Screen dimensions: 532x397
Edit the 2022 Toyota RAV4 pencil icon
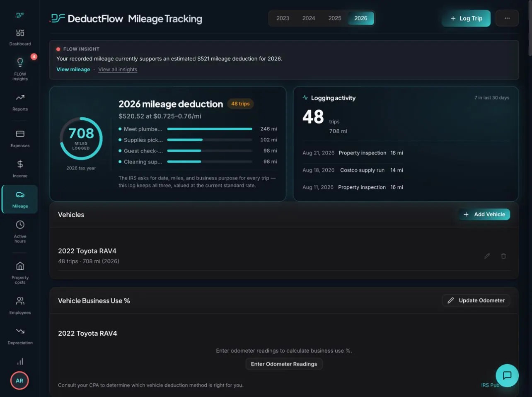[487, 256]
